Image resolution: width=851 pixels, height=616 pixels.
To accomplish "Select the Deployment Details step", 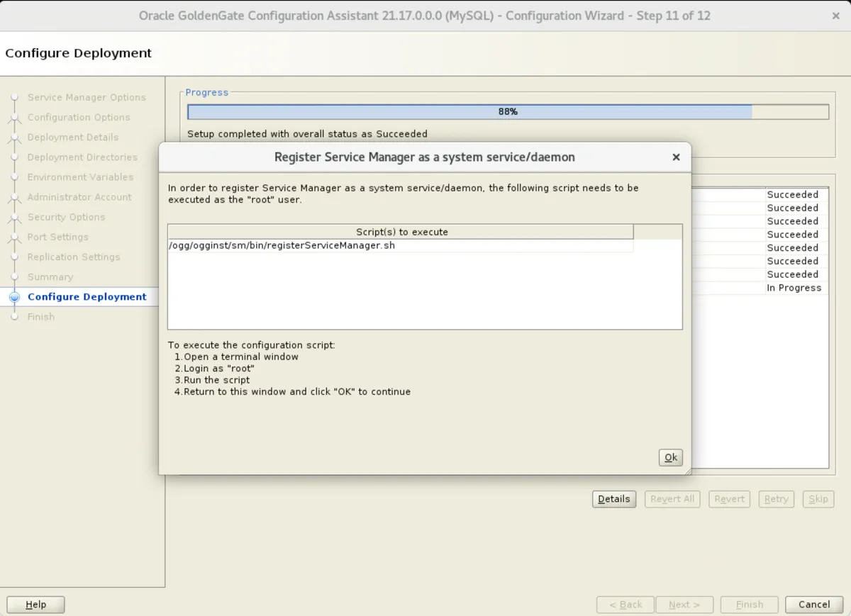I will [x=73, y=137].
